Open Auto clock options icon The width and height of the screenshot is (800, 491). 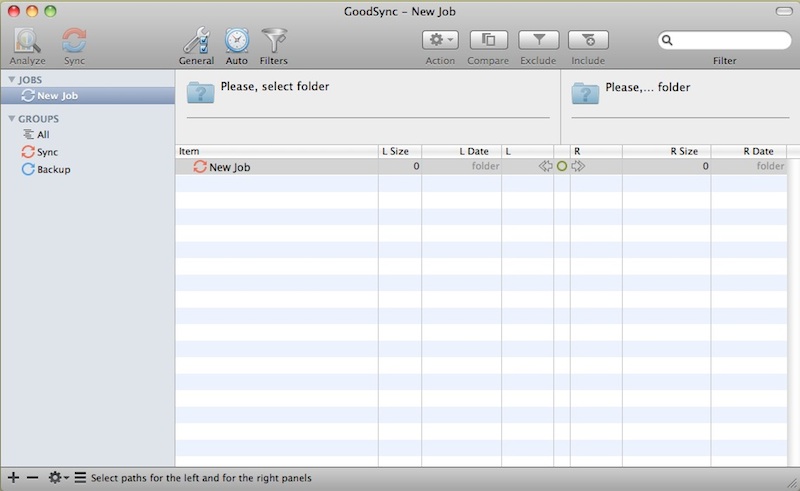pos(237,41)
